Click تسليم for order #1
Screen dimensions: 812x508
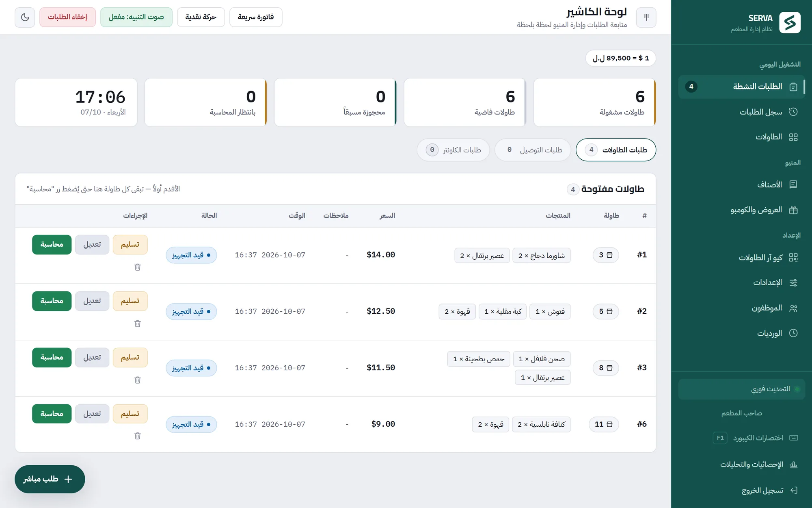coord(130,245)
